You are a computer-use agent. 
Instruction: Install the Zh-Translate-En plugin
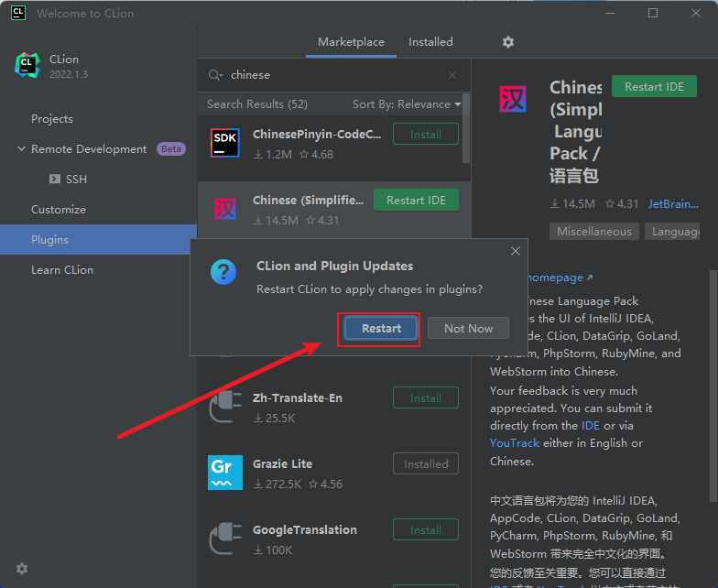425,397
